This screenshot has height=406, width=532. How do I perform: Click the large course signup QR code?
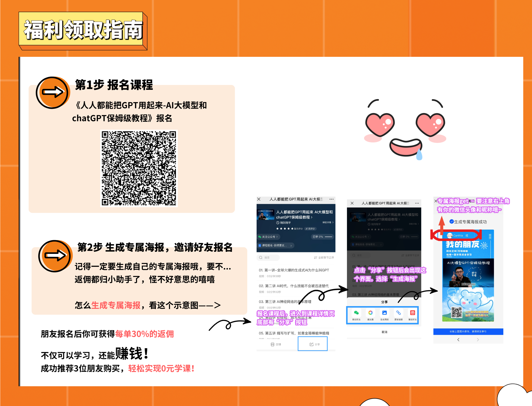pyautogui.click(x=139, y=168)
